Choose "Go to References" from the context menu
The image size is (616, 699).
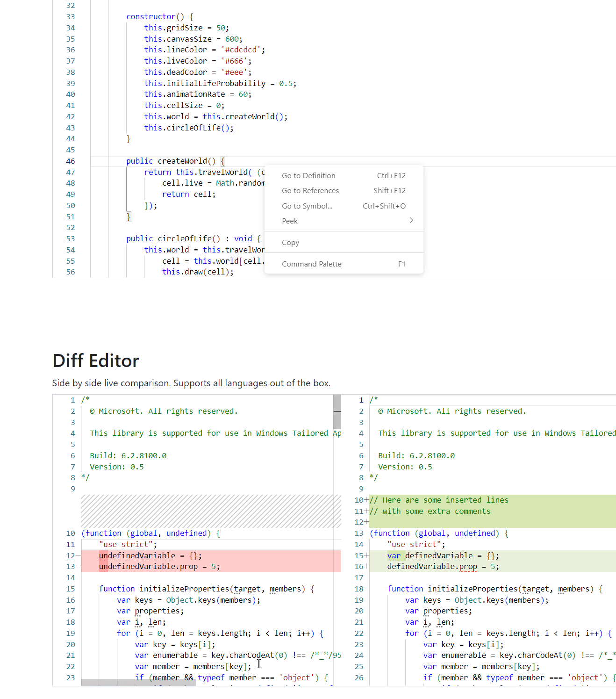pos(310,190)
